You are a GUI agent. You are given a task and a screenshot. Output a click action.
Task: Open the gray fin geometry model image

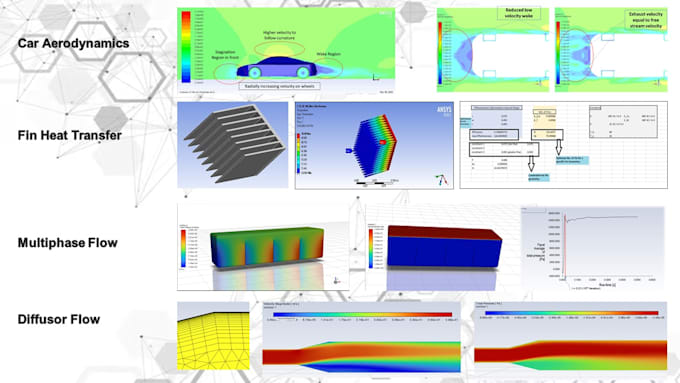232,145
